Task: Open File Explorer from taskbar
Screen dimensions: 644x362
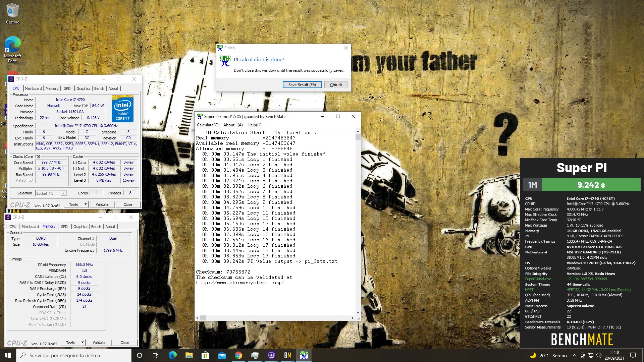Action: click(x=189, y=355)
